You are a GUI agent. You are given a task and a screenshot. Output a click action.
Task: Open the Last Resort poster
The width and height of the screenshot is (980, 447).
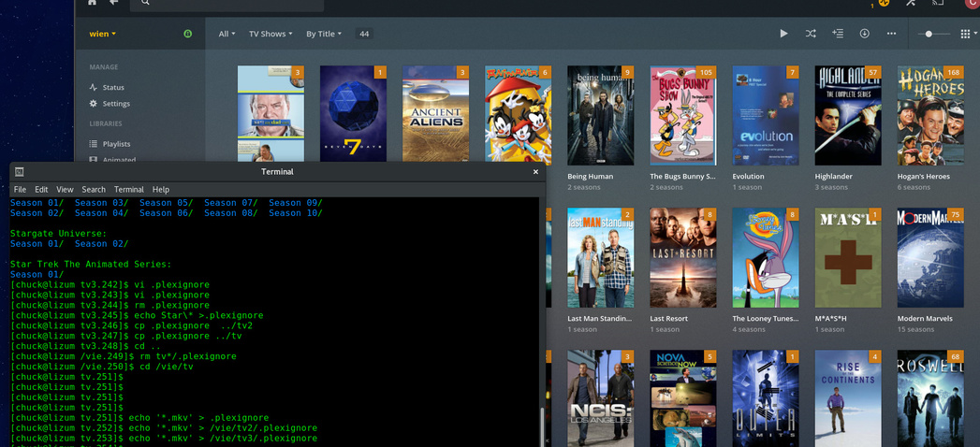point(683,258)
